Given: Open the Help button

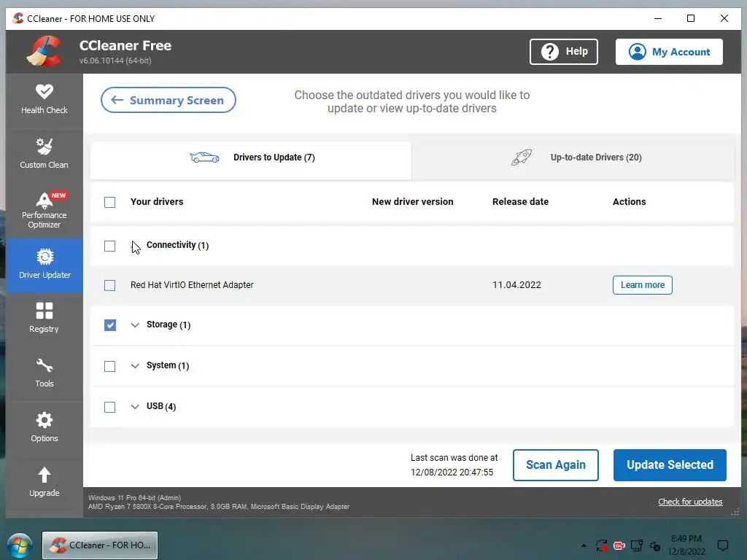Looking at the screenshot, I should (x=564, y=52).
